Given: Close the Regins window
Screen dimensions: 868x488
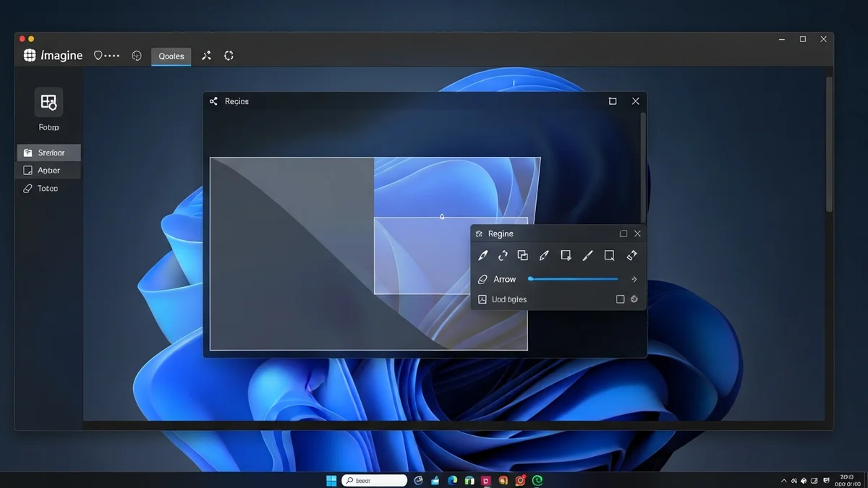Looking at the screenshot, I should point(635,101).
